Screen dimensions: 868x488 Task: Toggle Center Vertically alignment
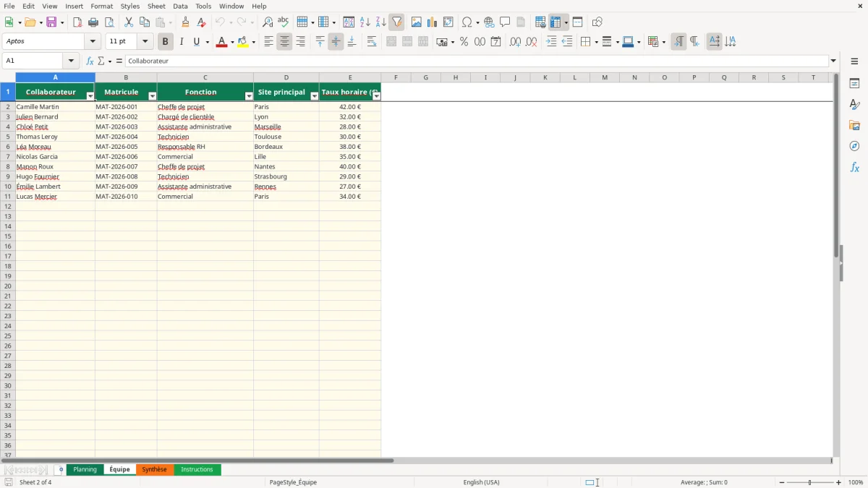tap(336, 42)
